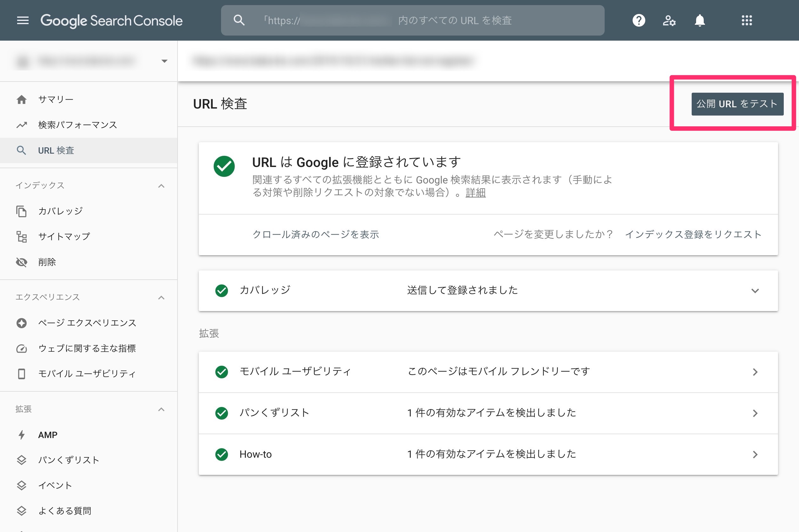Click the layers icon beside イベント
Viewport: 799px width, 532px height.
coord(21,486)
